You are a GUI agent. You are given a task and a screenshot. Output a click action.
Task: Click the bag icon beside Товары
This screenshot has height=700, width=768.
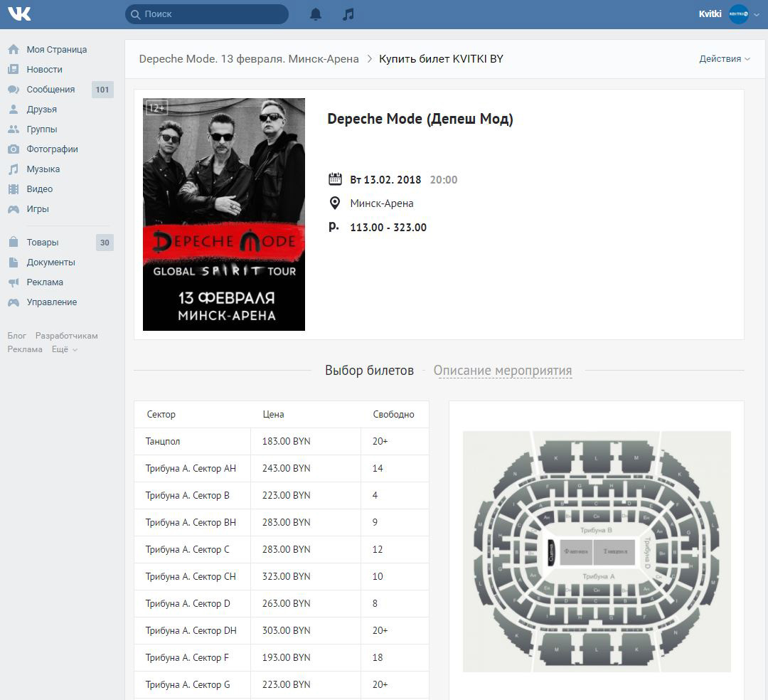(14, 242)
